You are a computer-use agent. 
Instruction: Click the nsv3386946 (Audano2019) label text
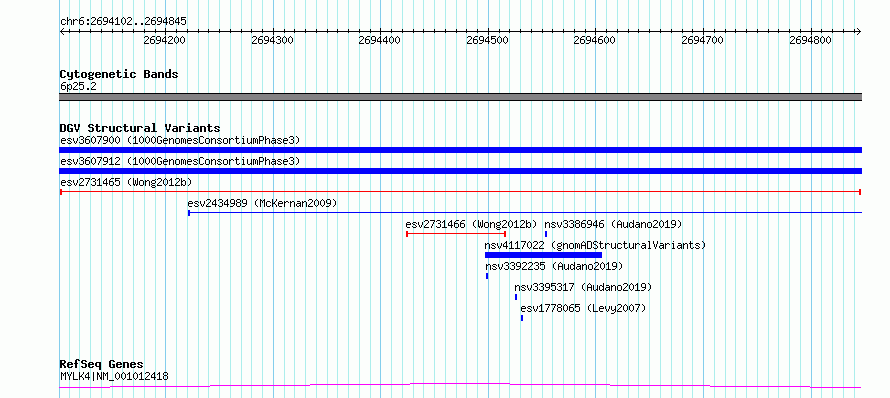pos(613,224)
